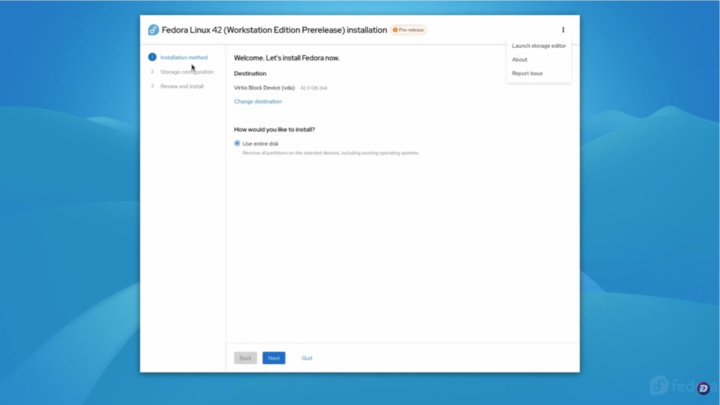This screenshot has width=720, height=405.
Task: Choose Launch storage editor from menu
Action: point(538,46)
